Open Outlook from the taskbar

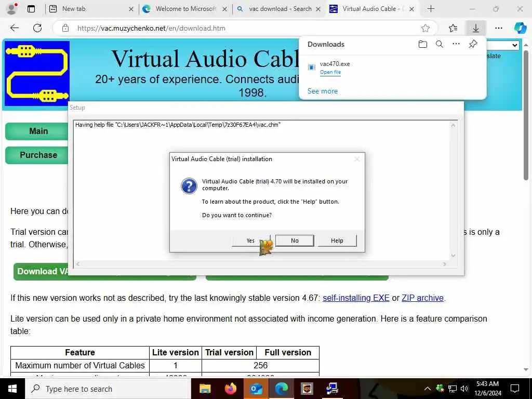tap(256, 389)
